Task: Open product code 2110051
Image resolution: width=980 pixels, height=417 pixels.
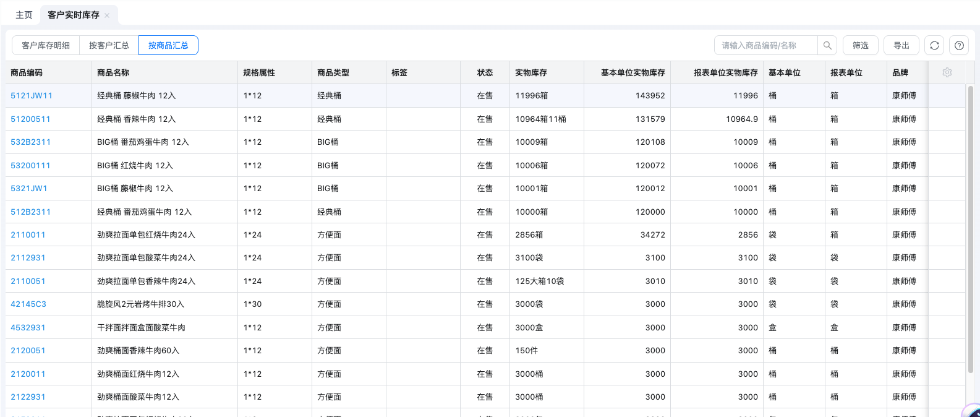Action: 28,282
